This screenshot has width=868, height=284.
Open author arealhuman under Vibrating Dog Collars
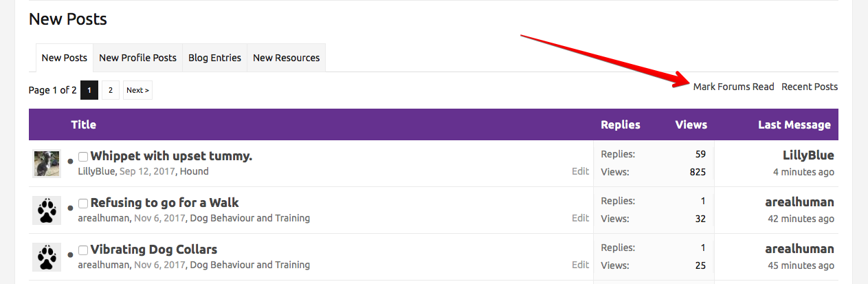[x=104, y=265]
